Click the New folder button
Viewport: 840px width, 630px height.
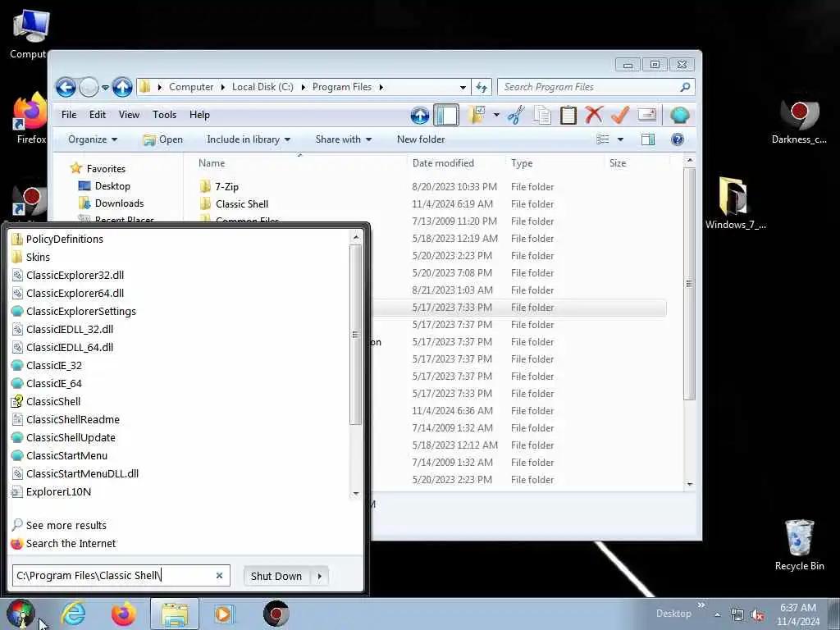(421, 139)
